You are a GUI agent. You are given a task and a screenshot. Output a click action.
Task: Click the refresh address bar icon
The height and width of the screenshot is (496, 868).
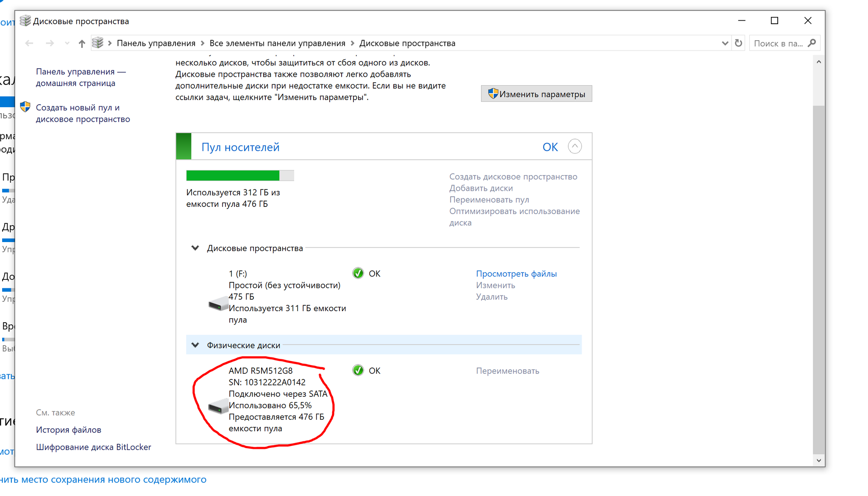tap(738, 43)
